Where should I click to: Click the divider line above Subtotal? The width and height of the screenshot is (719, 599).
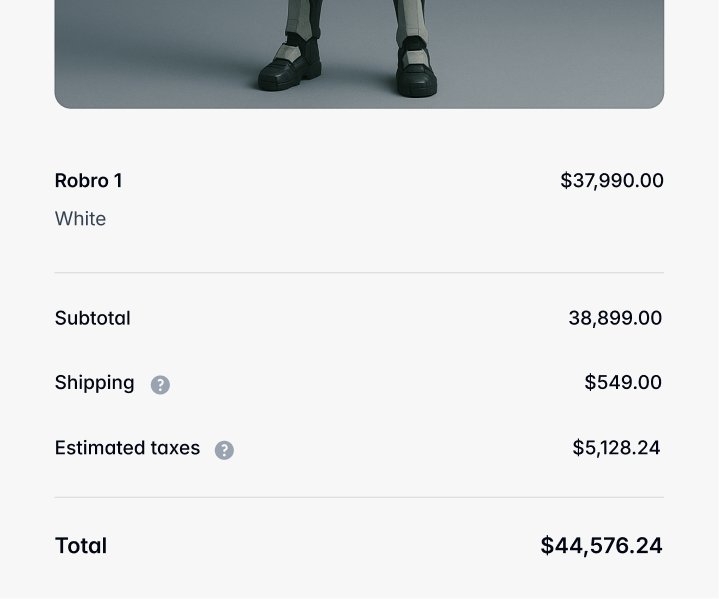point(359,272)
